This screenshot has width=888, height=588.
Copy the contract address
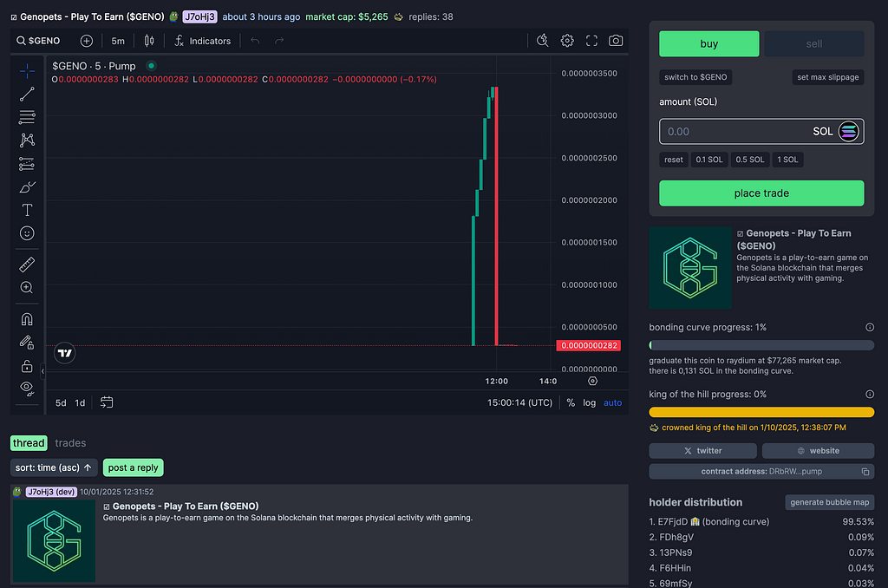865,471
